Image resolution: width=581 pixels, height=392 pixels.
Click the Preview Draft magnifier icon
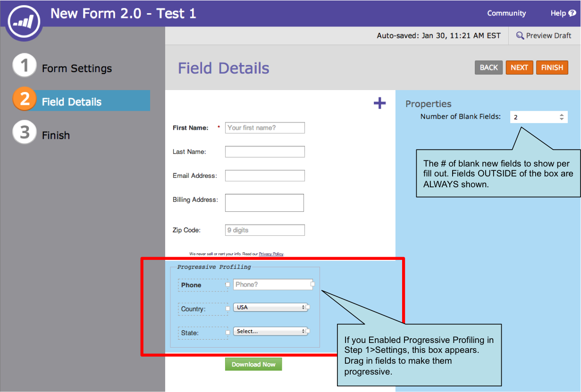click(520, 36)
